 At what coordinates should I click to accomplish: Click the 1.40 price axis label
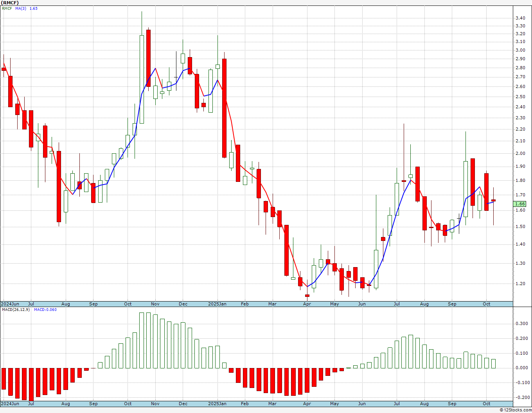click(x=520, y=244)
